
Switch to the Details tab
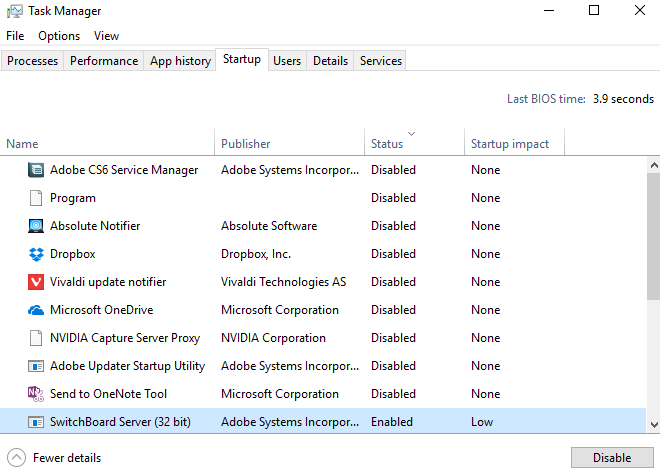[x=330, y=61]
